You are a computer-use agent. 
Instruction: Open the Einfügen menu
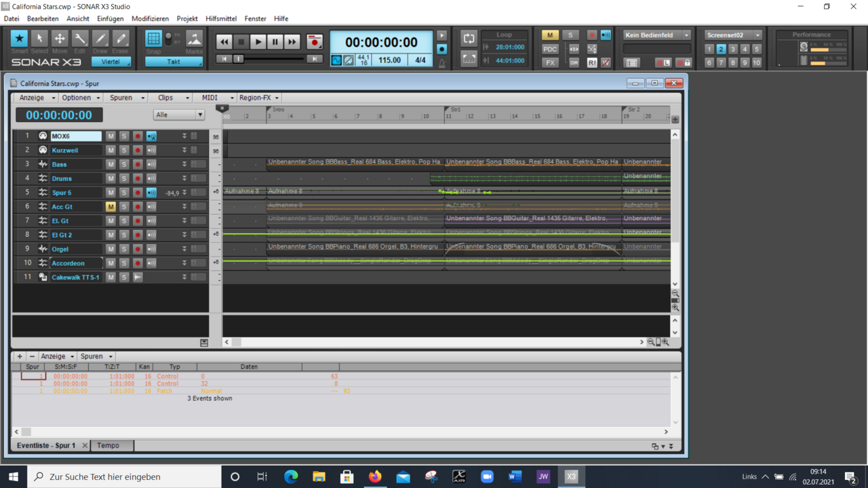(110, 18)
